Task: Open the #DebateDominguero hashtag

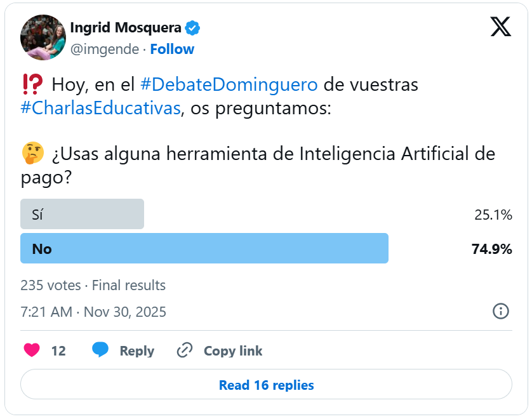Action: 229,84
